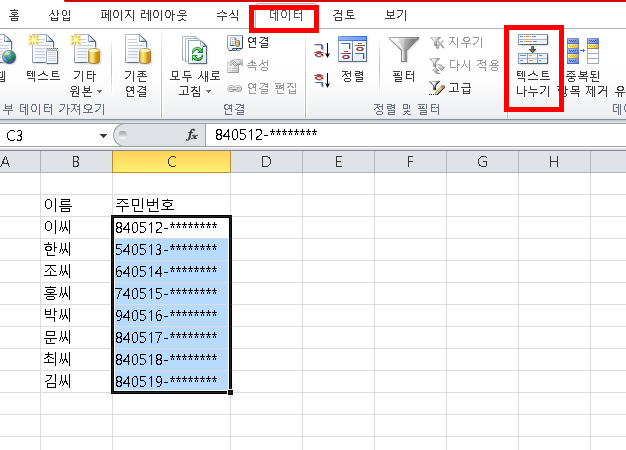Click 다시 적용 reapply filter
The image size is (626, 450).
pos(464,65)
